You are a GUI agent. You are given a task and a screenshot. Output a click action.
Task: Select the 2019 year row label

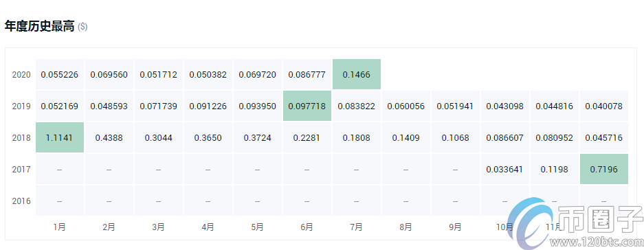click(21, 106)
